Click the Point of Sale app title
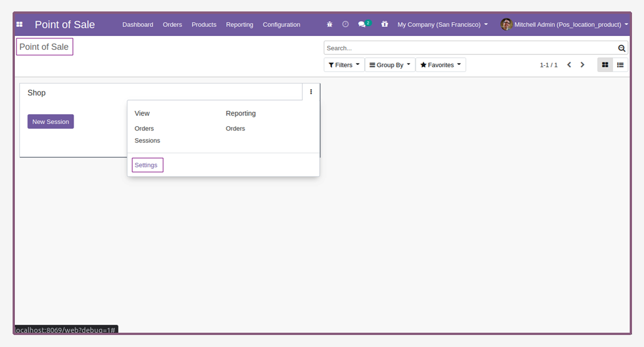The image size is (644, 347). click(65, 25)
